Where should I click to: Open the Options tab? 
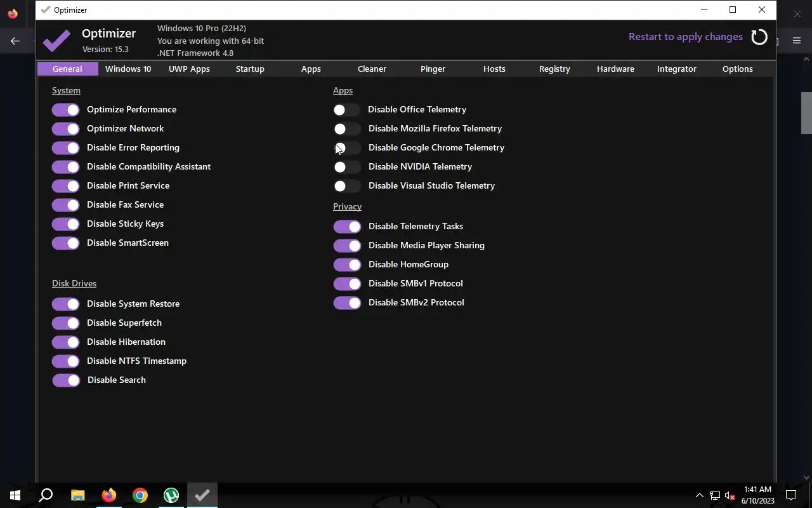[x=738, y=69]
